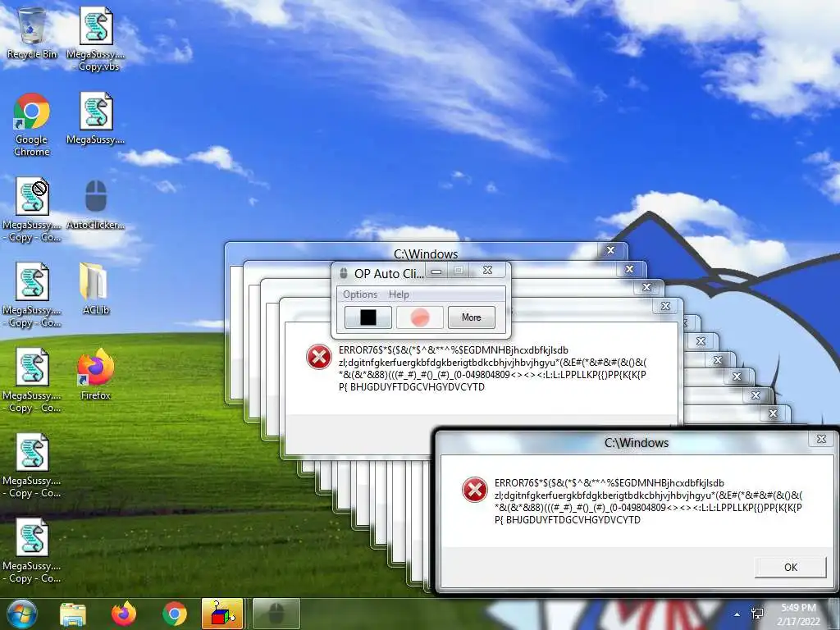Viewport: 840px width, 630px height.
Task: Close the OP Auto Clicker window
Action: 487,271
